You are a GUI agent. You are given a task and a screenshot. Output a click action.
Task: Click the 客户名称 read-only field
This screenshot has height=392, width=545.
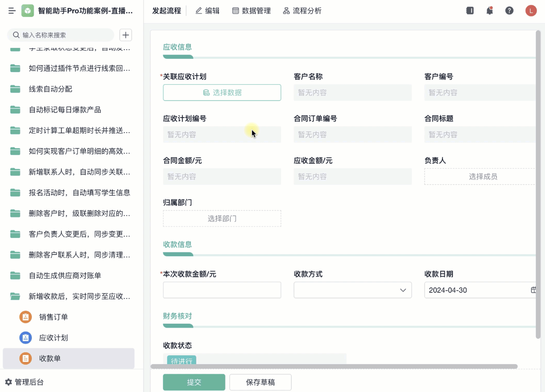(352, 93)
